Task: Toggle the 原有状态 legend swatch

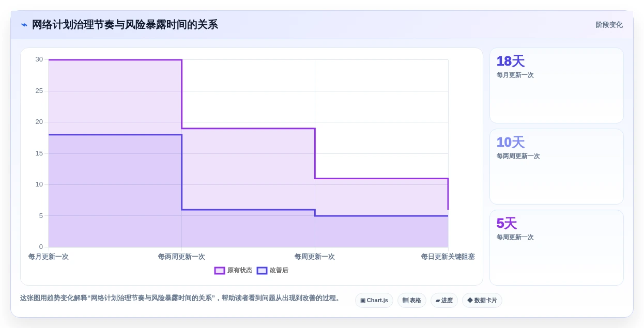Action: (x=220, y=270)
